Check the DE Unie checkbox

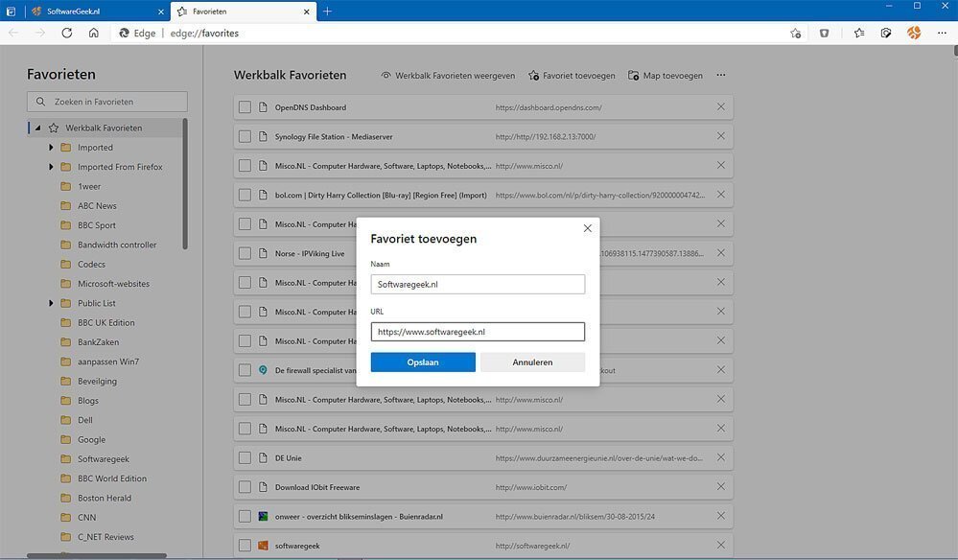coord(245,457)
